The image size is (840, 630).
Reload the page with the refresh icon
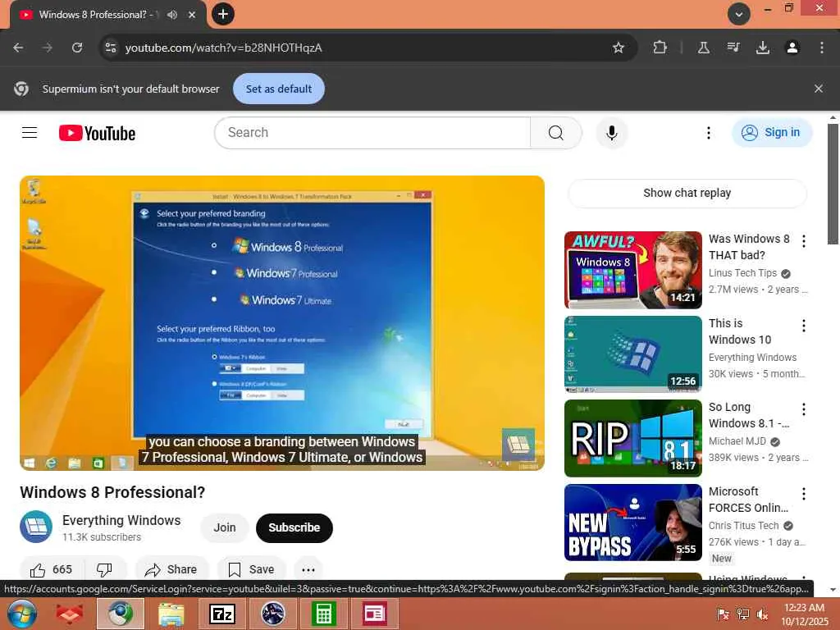pos(77,48)
